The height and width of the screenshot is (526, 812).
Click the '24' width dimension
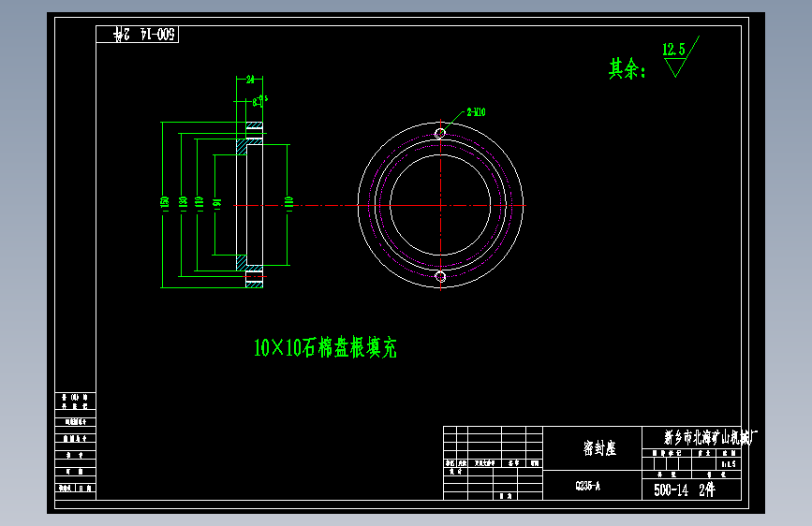click(250, 80)
